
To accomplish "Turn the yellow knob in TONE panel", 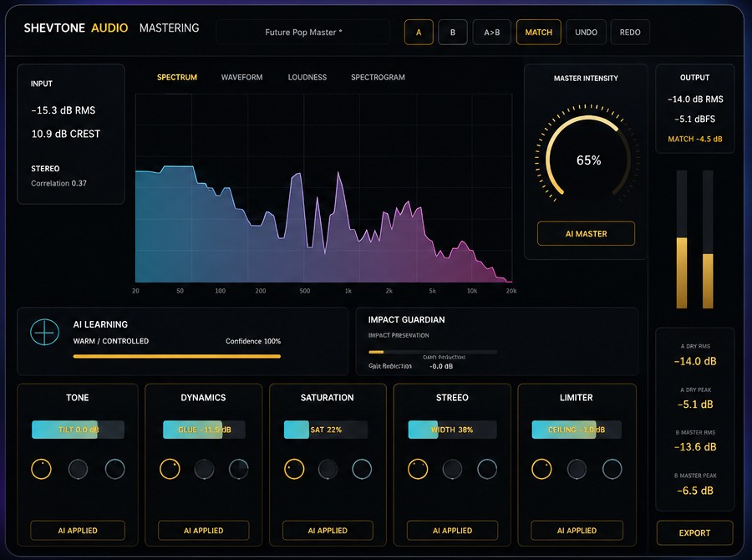I will pos(41,469).
